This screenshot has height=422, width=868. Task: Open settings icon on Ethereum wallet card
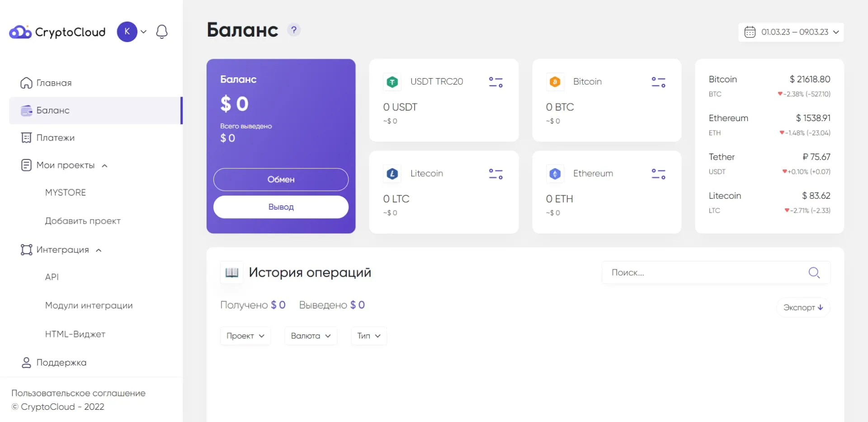tap(658, 173)
